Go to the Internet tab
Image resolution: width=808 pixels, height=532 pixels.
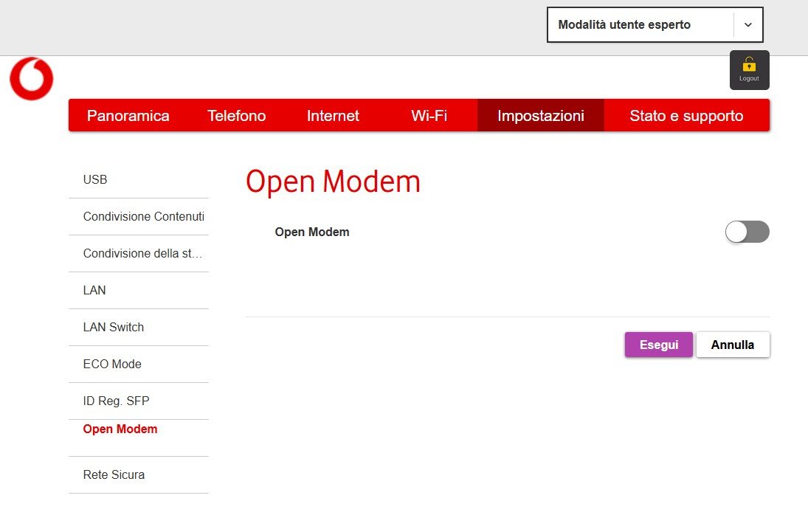tap(333, 115)
